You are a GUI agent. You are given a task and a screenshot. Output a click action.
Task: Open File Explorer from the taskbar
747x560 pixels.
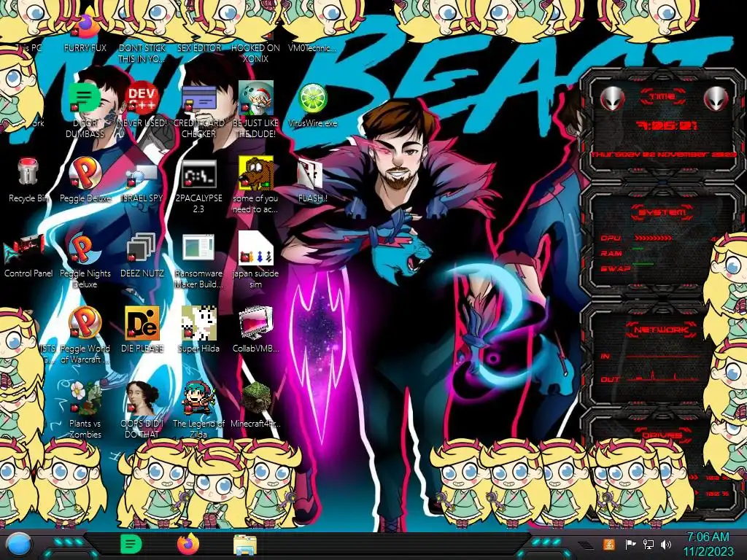[245, 545]
